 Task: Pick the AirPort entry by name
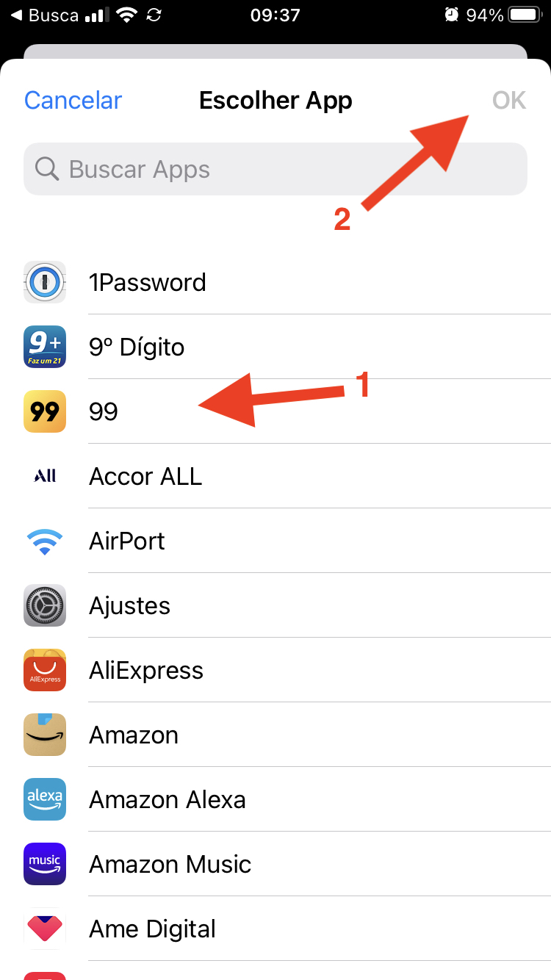pos(127,541)
